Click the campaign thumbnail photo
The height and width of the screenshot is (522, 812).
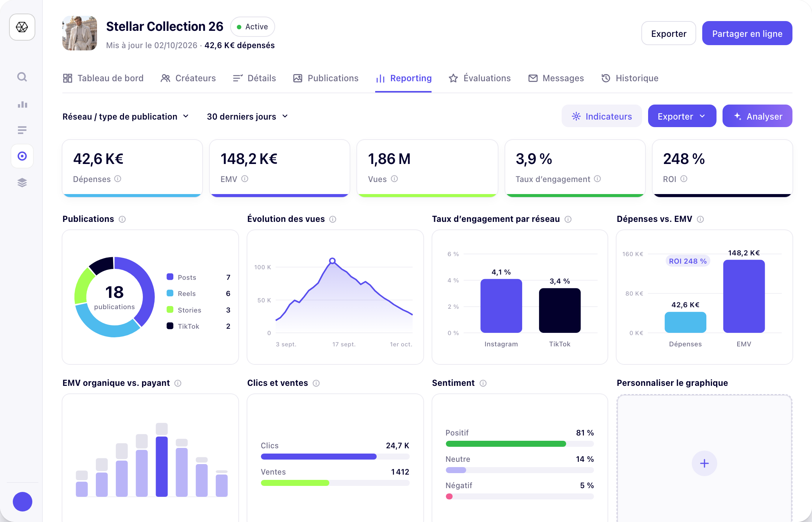[x=80, y=33]
